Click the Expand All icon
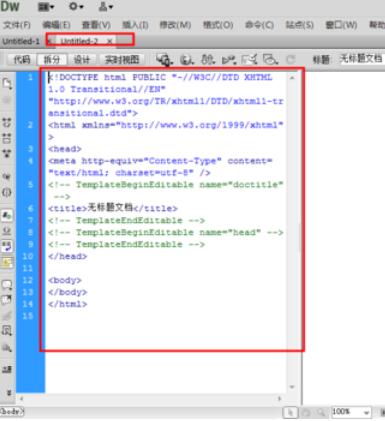Image resolution: width=385 pixels, height=421 pixels. (x=7, y=153)
